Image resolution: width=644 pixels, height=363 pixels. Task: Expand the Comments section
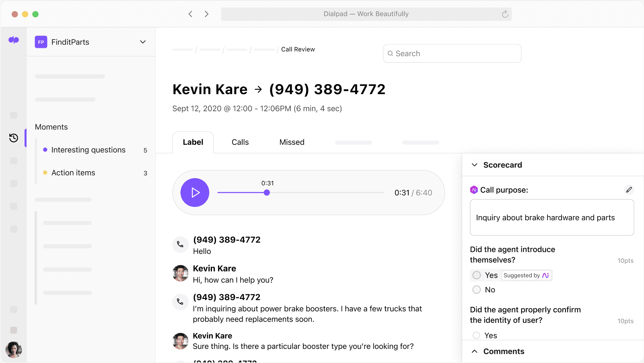point(474,351)
